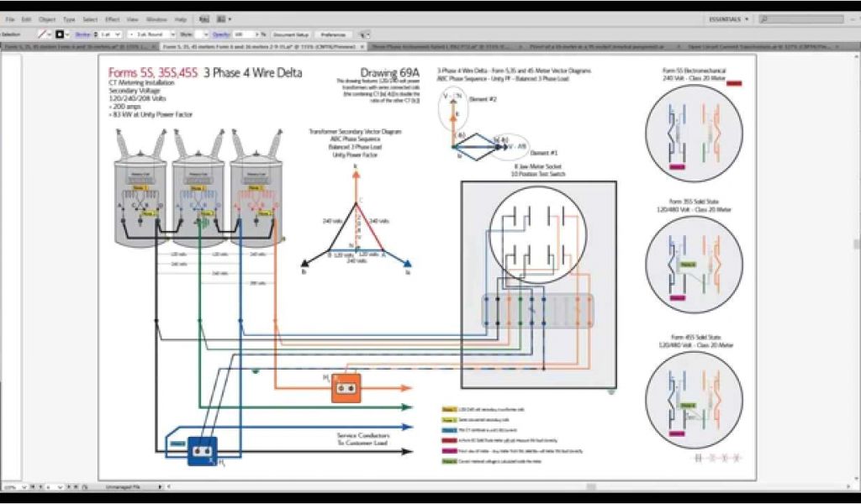Click the blue current transformer symbol
This screenshot has width=861, height=504.
[x=202, y=452]
